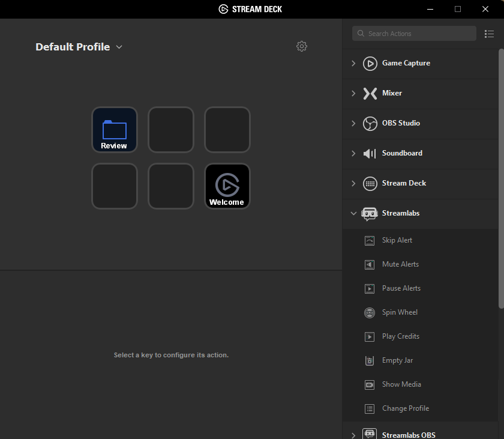Screen dimensions: 504x439
Task: Click the Elgato logo in title bar
Action: click(x=223, y=9)
